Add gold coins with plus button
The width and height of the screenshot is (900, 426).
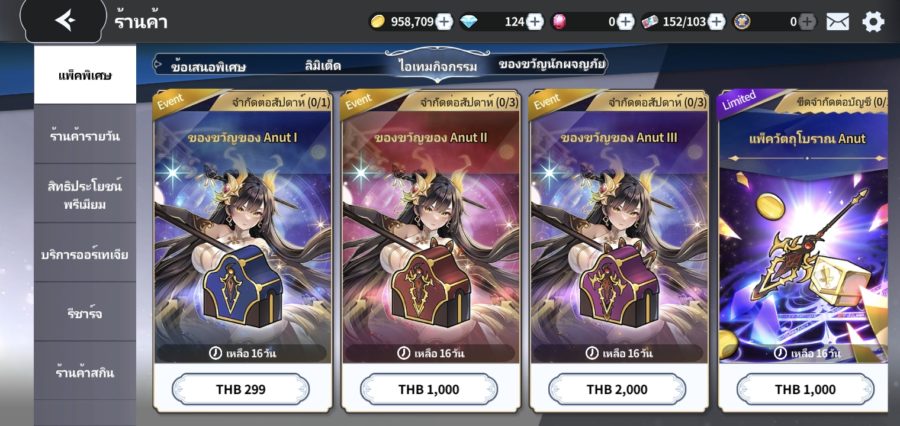point(444,22)
